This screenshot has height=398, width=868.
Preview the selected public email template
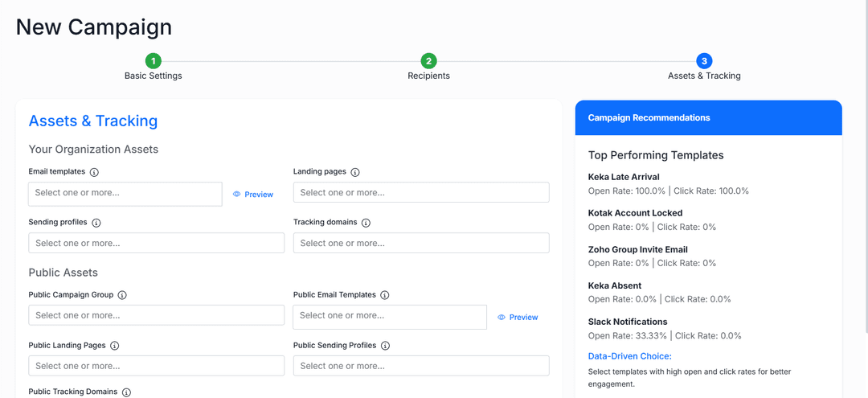pyautogui.click(x=518, y=318)
